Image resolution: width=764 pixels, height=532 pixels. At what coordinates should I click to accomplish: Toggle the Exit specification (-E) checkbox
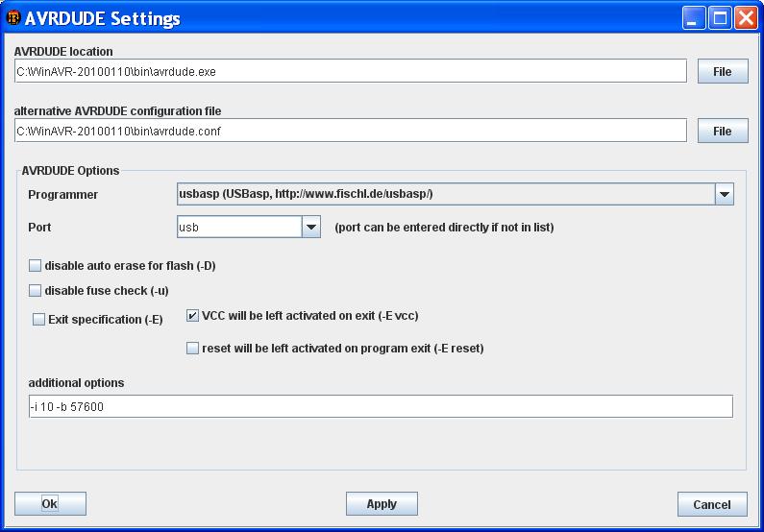tap(38, 320)
